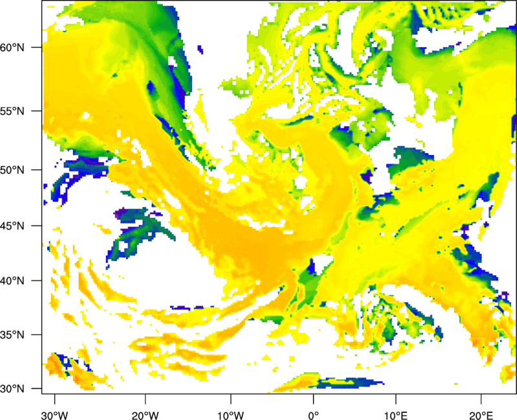Click the 60°N latitude label
The height and width of the screenshot is (420, 517).
(x=12, y=47)
